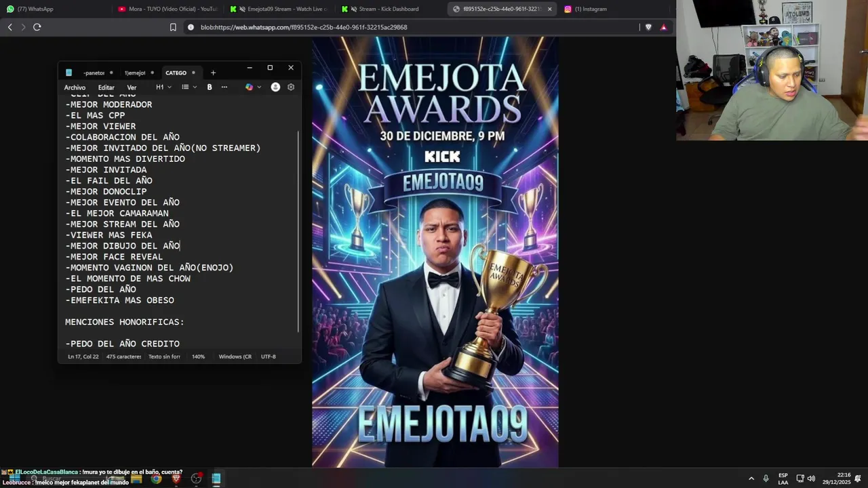868x488 pixels.
Task: Click '-MEJOR INVITADO DEL AÑO(NO STREAMER)' line
Action: pos(163,148)
